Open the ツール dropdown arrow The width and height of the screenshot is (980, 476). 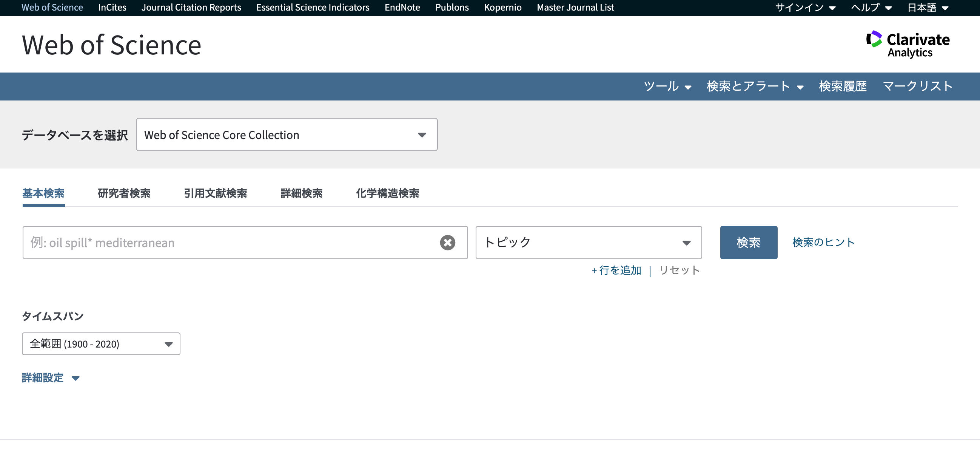pos(689,87)
